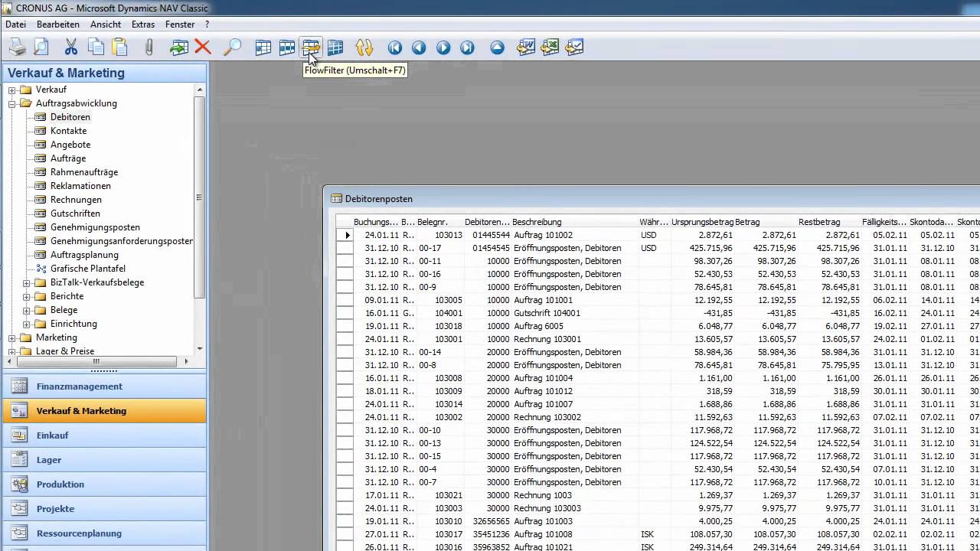Viewport: 980px width, 551px height.
Task: Open the Lager module
Action: point(104,460)
